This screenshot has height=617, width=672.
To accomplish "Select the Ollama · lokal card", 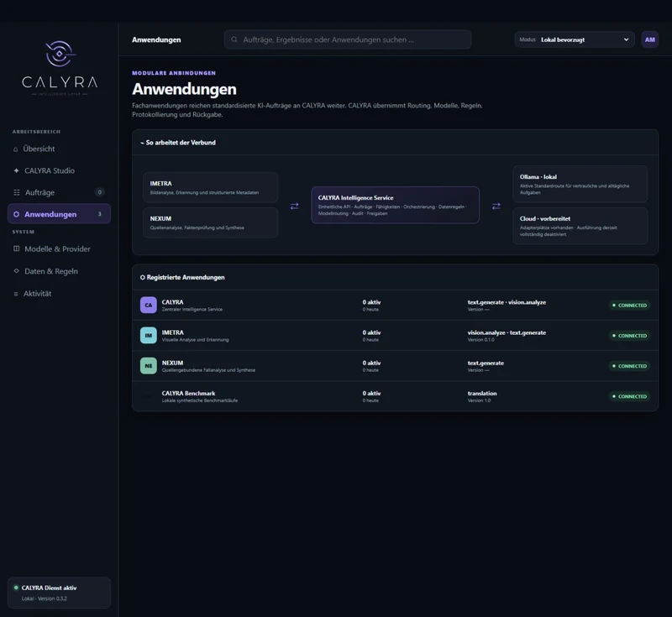I will [580, 184].
